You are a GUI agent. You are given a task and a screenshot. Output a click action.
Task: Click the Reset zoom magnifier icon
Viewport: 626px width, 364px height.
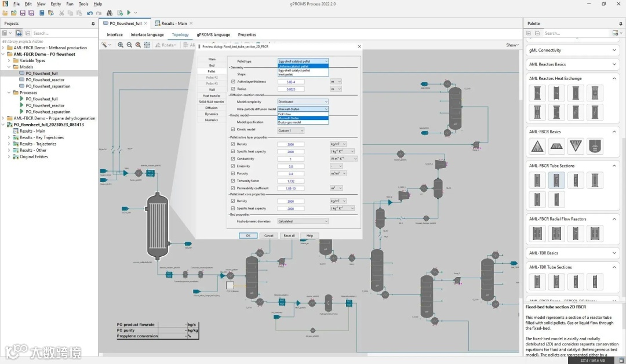coord(138,45)
